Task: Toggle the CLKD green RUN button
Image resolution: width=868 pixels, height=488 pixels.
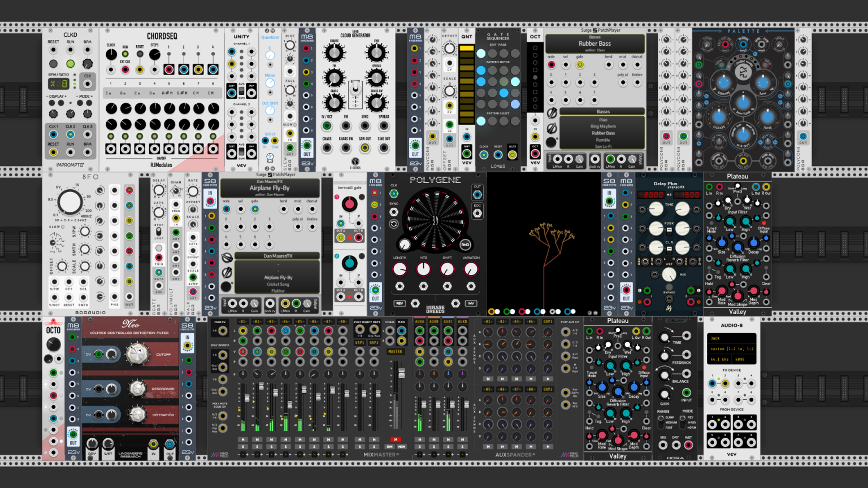Action: 71,63
